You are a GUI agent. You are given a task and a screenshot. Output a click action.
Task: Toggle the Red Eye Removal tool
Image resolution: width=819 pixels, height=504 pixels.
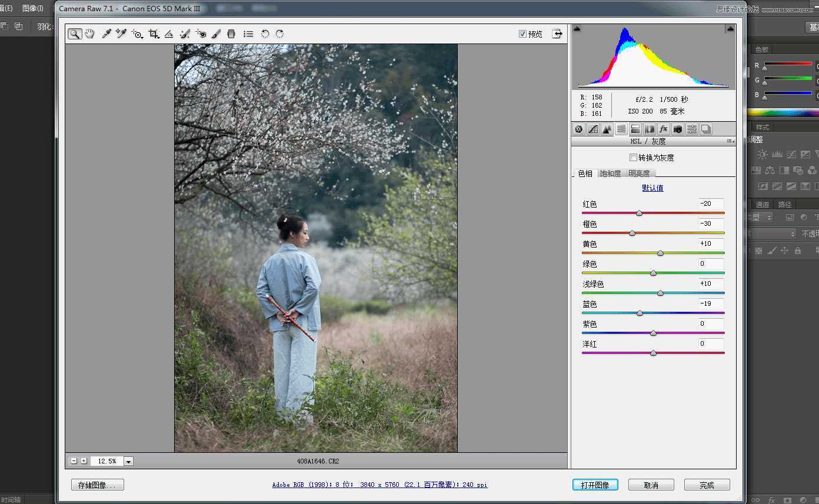201,34
